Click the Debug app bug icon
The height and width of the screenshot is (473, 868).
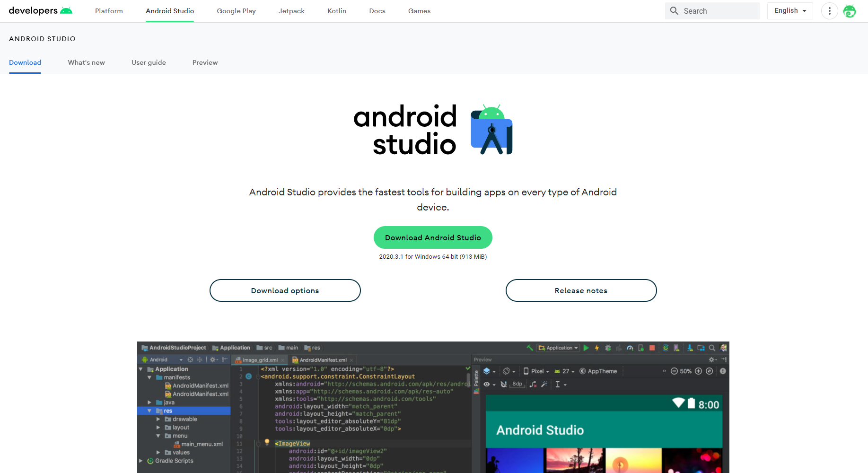click(608, 348)
